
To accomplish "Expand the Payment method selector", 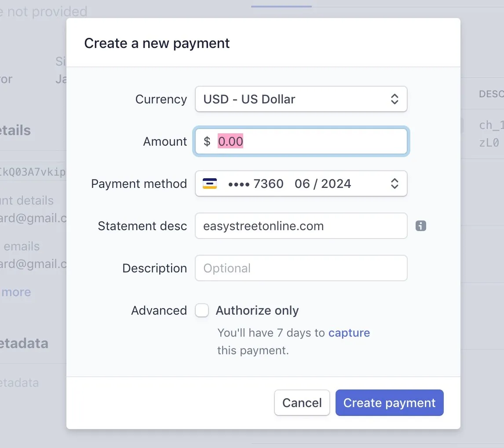I will (301, 184).
